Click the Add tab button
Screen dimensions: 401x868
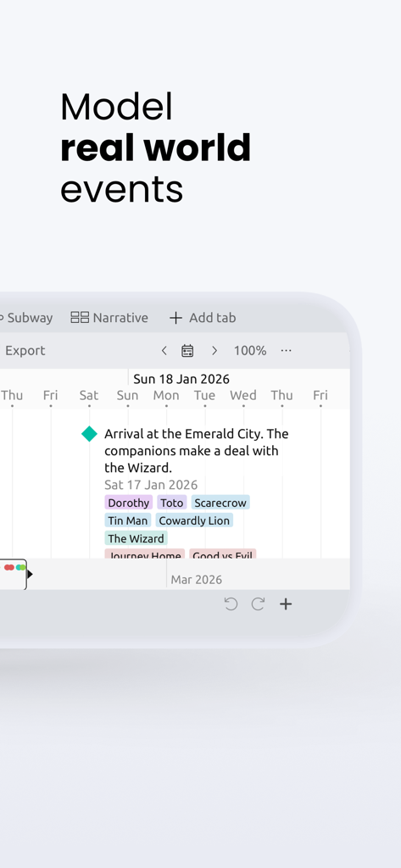[202, 318]
